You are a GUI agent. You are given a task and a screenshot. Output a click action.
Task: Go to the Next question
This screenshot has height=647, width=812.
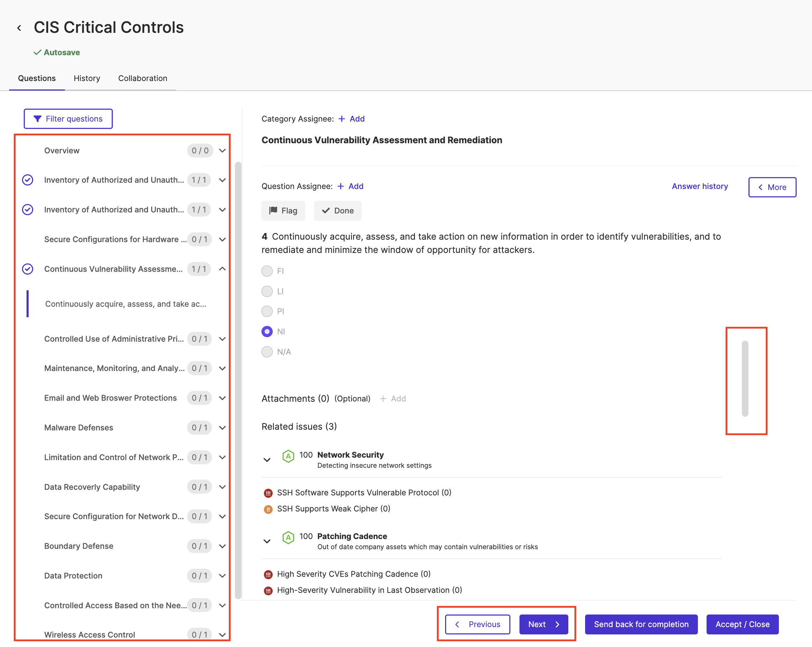click(544, 624)
